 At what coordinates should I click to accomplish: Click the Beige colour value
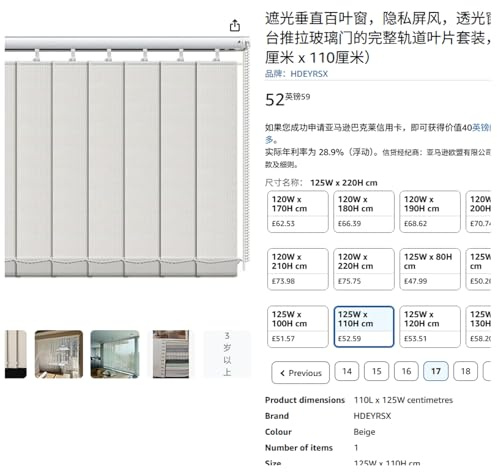point(364,432)
